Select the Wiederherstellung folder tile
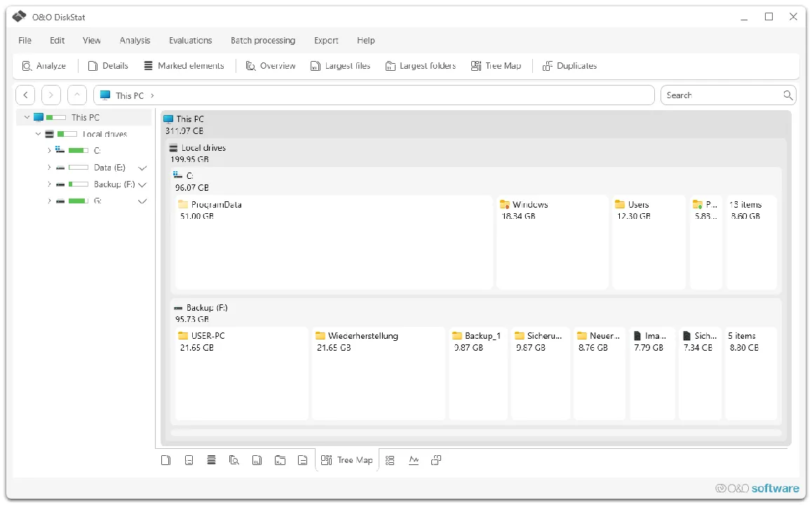The image size is (812, 505). click(x=379, y=373)
